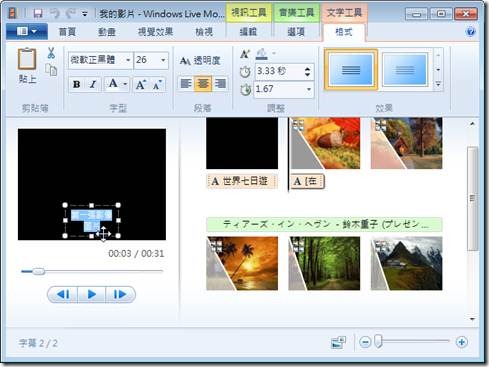
Task: Center-align the caption text
Action: click(x=203, y=84)
